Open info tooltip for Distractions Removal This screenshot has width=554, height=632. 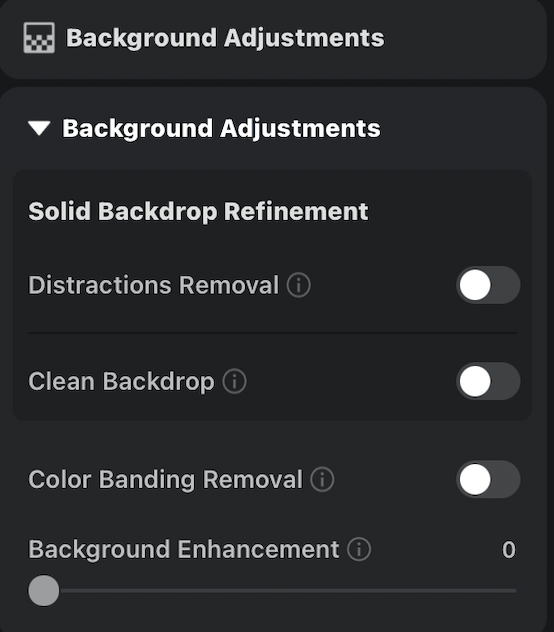[x=299, y=285]
